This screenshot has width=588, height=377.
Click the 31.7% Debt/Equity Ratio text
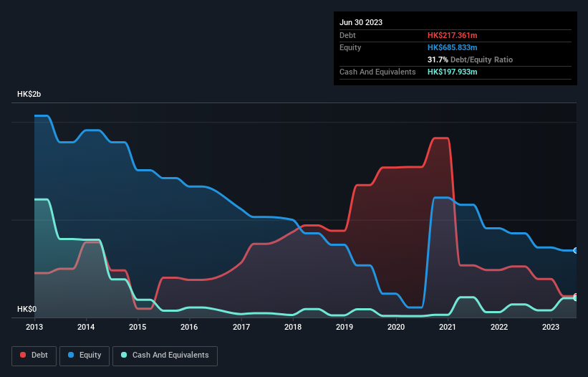[x=470, y=59]
